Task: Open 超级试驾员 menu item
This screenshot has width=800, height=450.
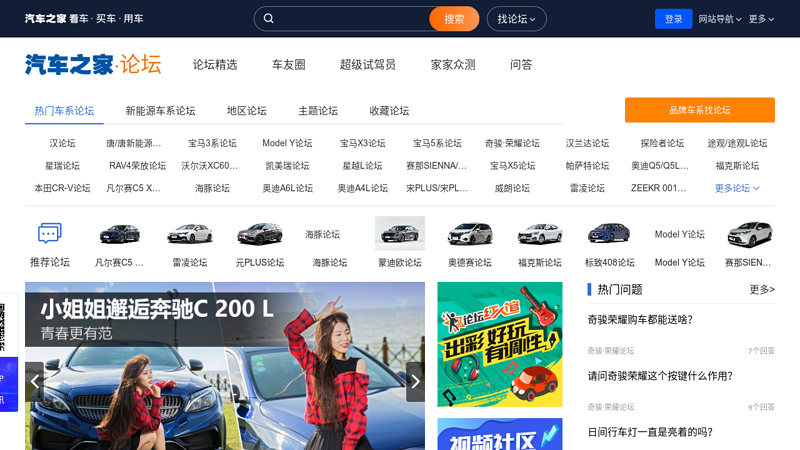Action: click(x=368, y=65)
